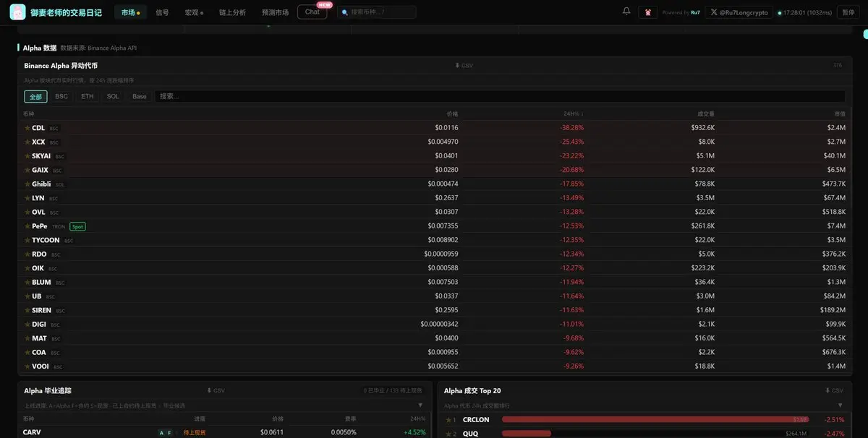
Task: Download CSV for Alpha 成交 Top 20
Action: (x=834, y=390)
